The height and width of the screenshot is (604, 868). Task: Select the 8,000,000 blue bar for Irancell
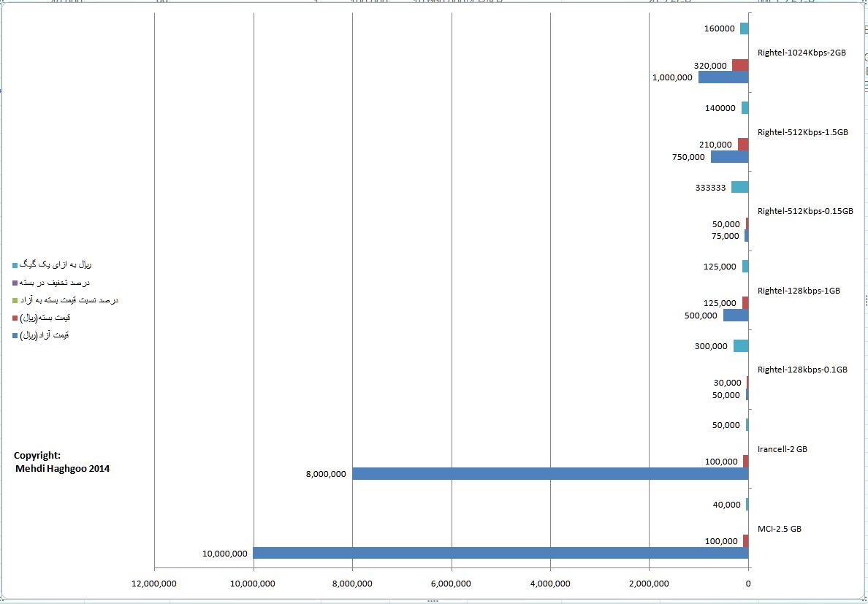(549, 473)
